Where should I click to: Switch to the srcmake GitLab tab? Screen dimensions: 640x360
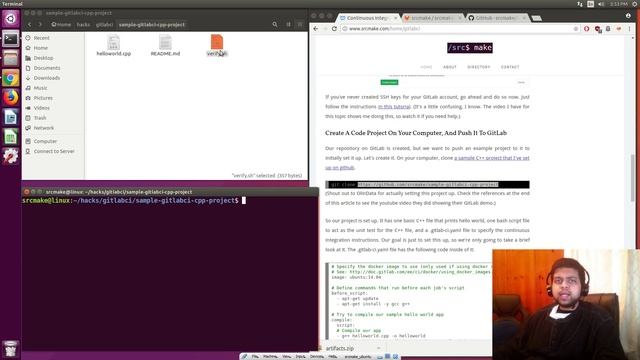(x=433, y=18)
